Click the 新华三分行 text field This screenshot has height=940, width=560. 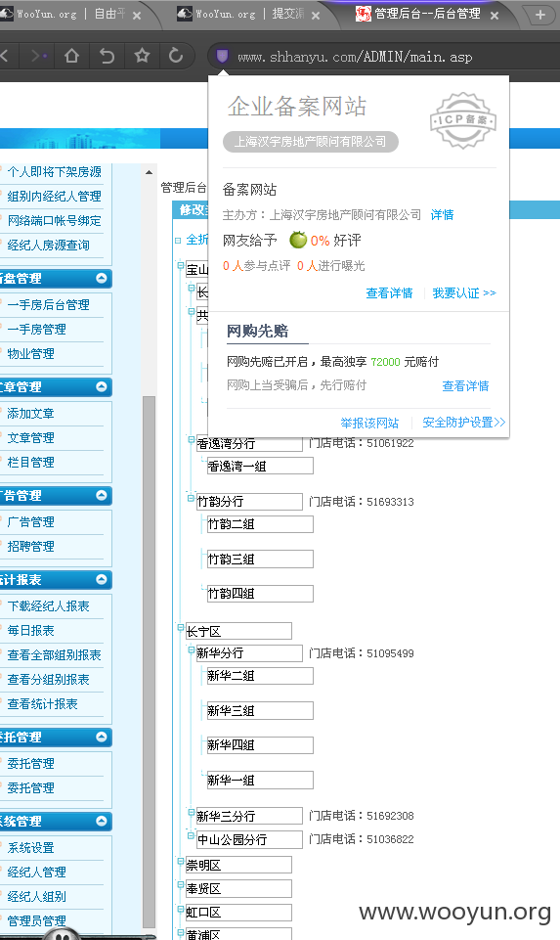click(x=249, y=816)
